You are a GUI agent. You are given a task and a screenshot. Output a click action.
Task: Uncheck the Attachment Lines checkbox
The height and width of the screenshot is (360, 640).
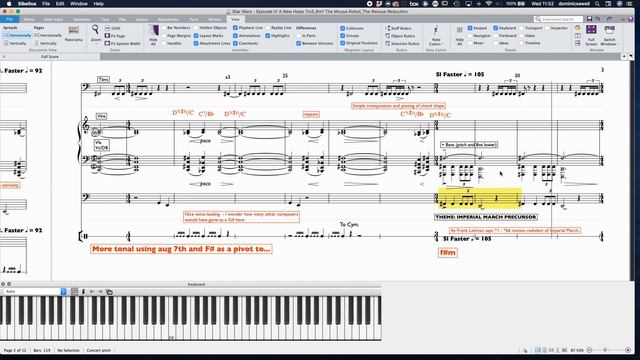tap(196, 43)
